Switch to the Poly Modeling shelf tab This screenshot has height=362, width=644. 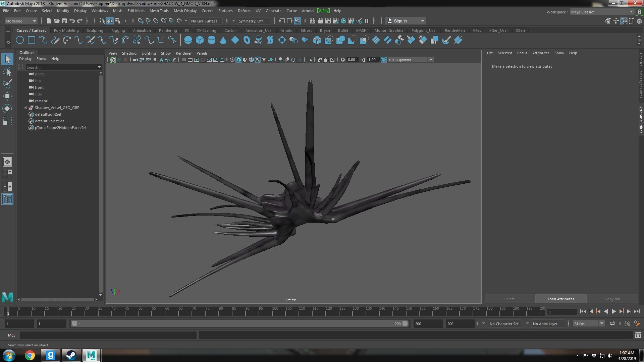(66, 31)
